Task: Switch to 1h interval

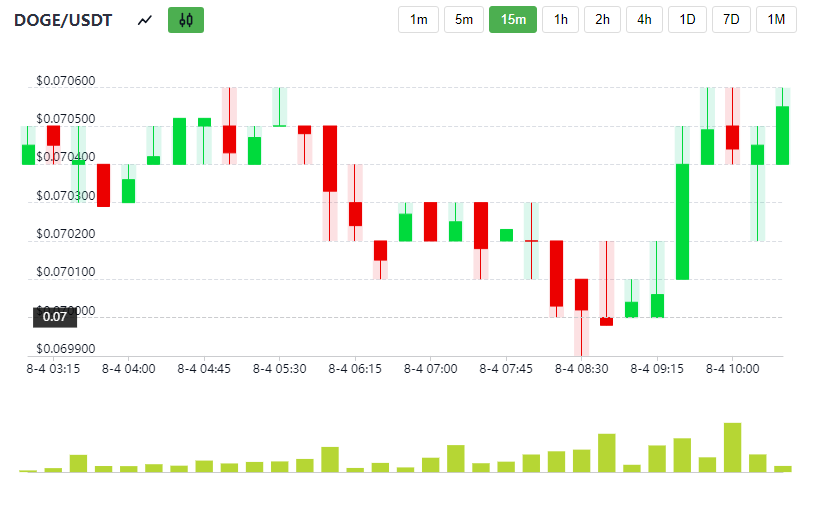Action: click(x=560, y=20)
